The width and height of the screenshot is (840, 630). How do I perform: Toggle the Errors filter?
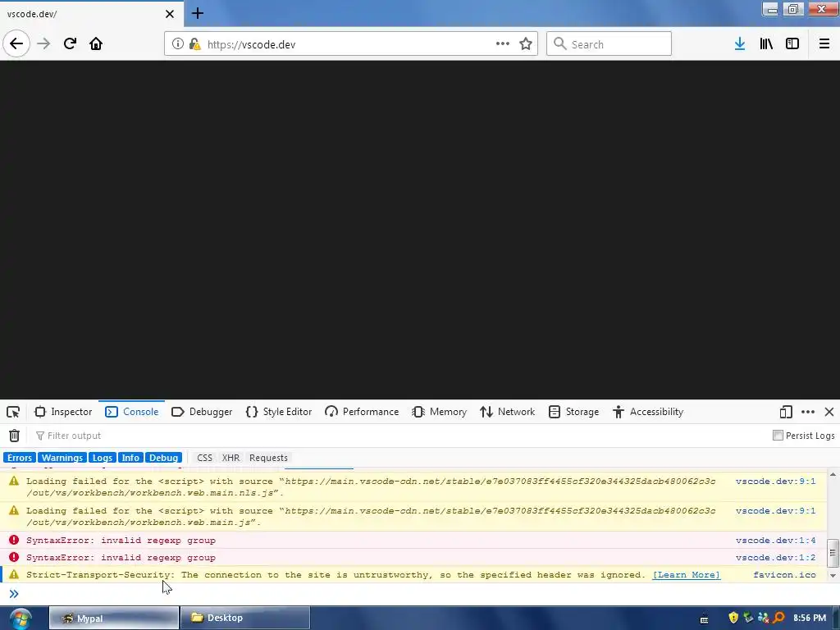[x=20, y=458]
